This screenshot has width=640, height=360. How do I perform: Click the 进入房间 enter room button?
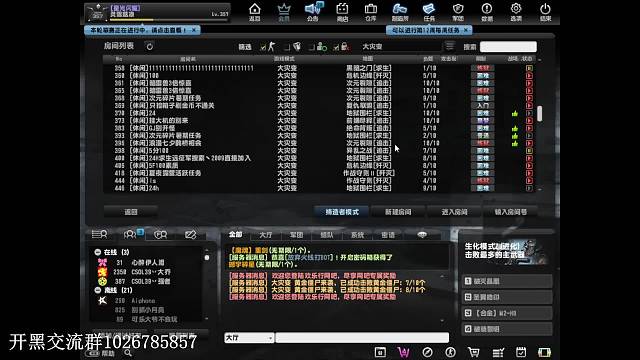point(454,212)
